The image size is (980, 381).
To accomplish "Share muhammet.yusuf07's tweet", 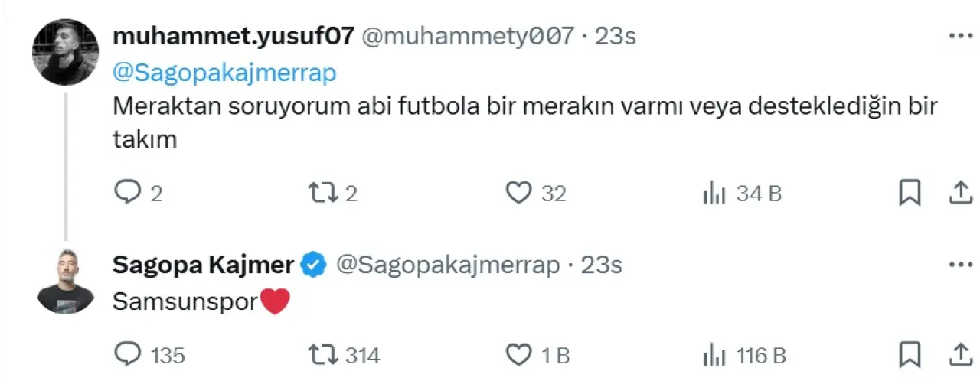I will (959, 194).
